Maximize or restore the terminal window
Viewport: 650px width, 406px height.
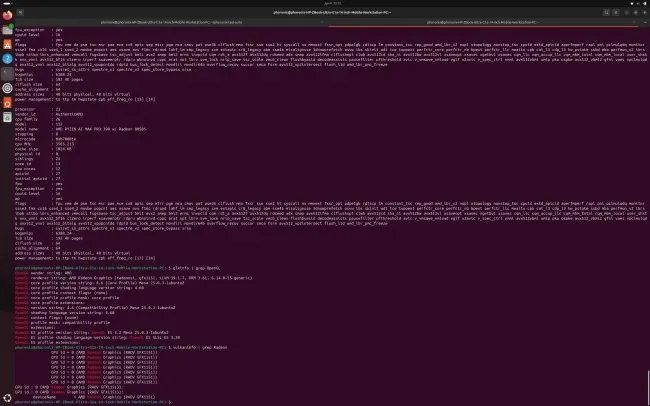click(x=635, y=12)
